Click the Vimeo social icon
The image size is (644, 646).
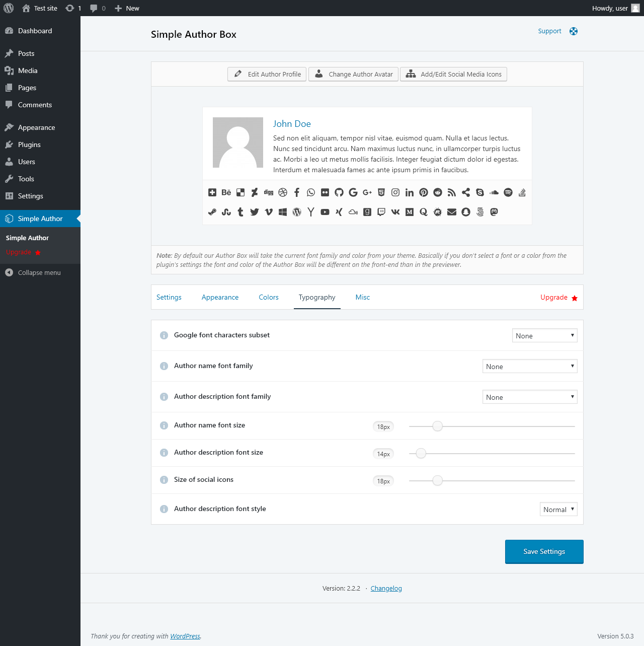pos(269,212)
